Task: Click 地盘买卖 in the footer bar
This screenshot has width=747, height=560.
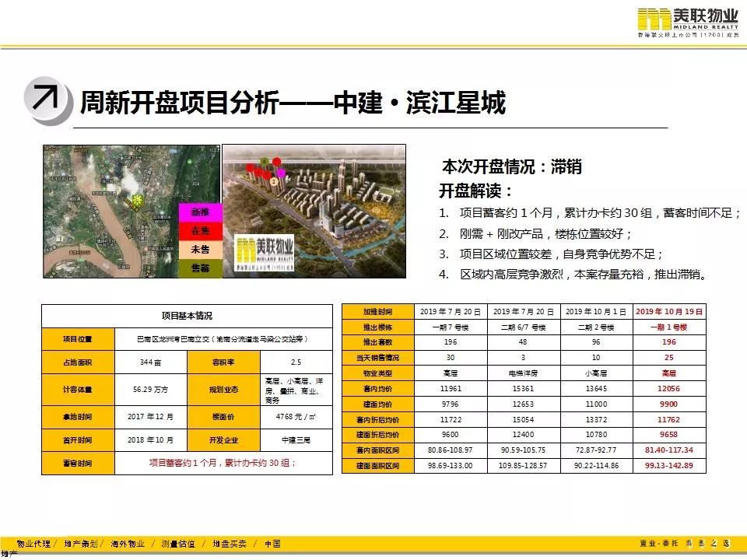Action: coord(229,544)
